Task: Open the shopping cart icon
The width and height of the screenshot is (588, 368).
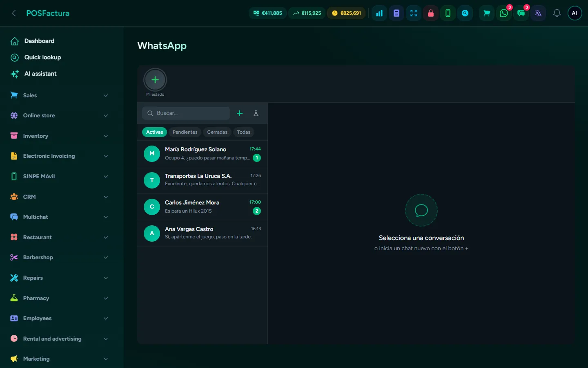Action: click(x=487, y=13)
